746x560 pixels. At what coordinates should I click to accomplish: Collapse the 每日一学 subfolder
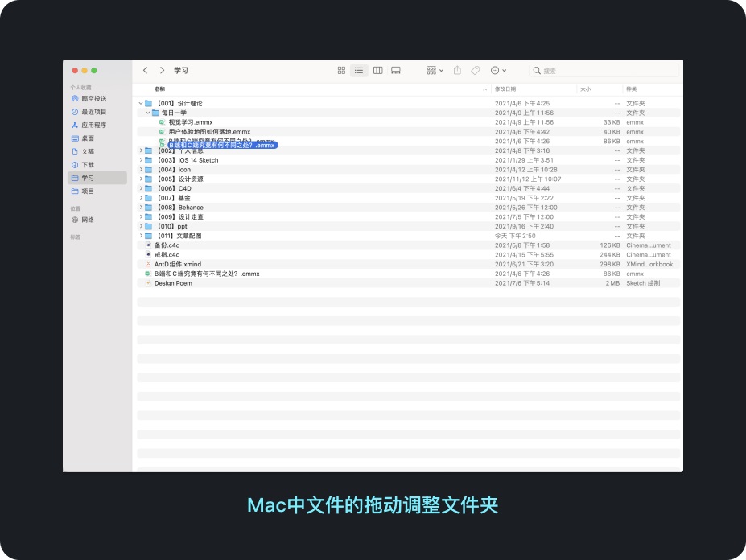point(147,113)
